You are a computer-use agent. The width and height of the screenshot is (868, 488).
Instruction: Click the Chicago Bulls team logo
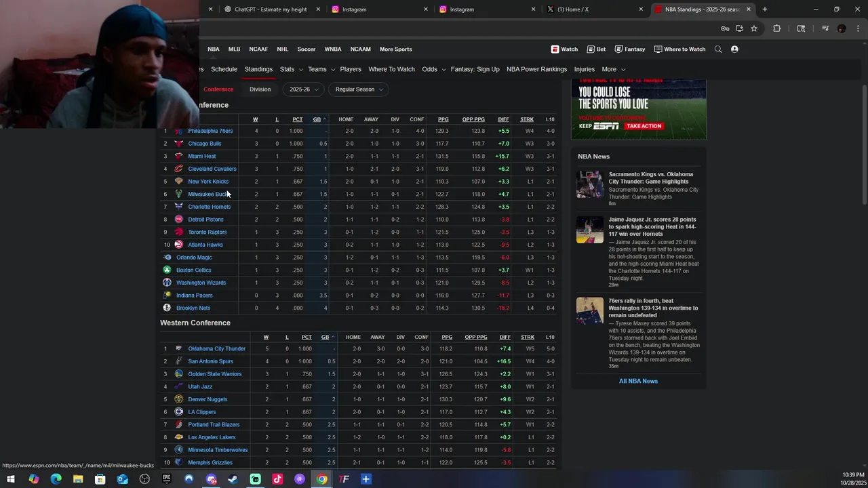(179, 144)
